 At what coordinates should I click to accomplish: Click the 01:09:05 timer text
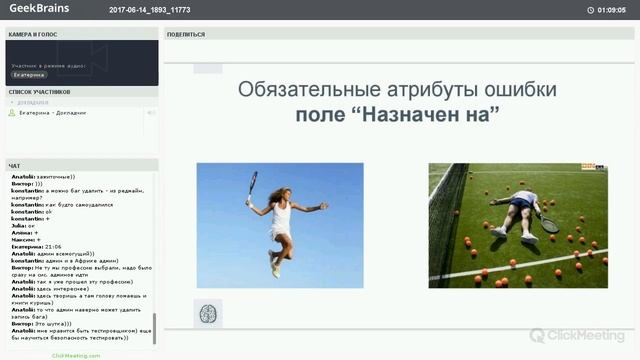click(611, 10)
